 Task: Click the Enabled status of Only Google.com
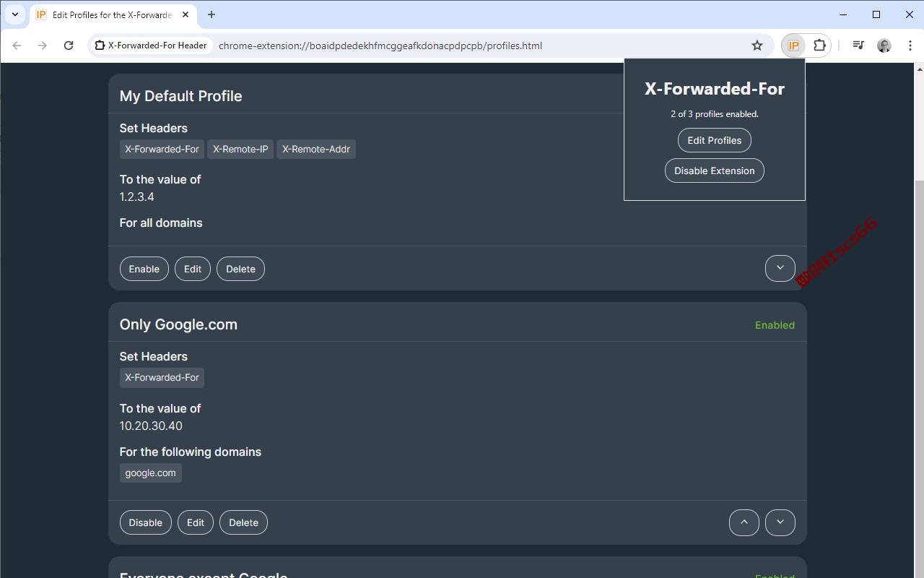(x=775, y=325)
